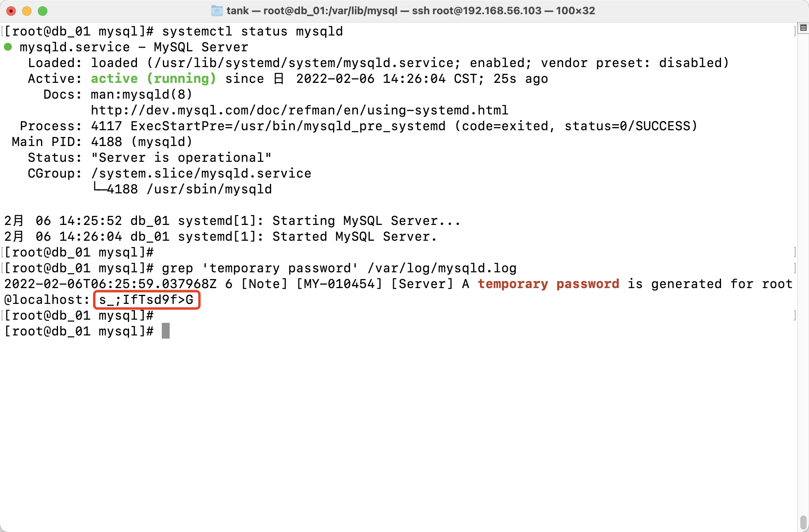The width and height of the screenshot is (809, 532).
Task: Click the gray terminal cursor block
Action: (166, 331)
